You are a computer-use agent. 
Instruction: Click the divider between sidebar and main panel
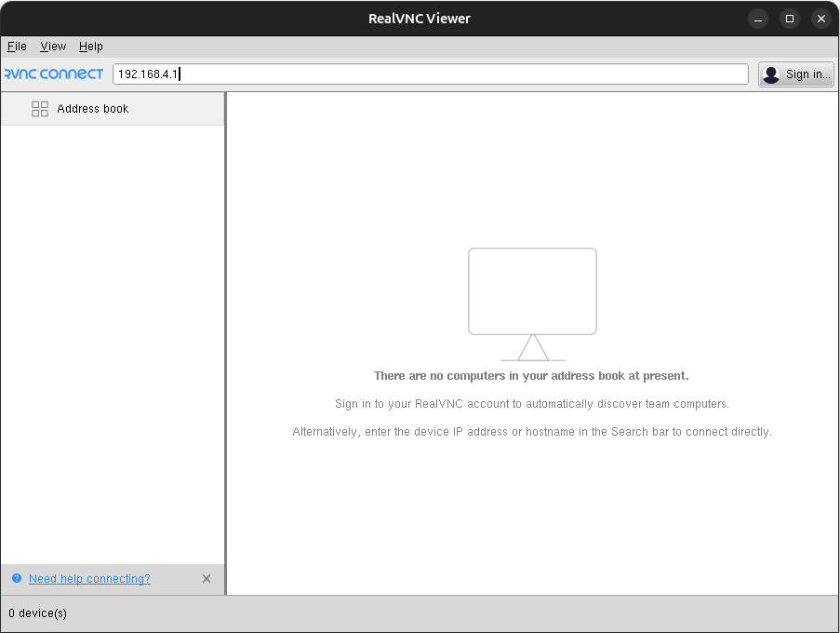click(x=225, y=343)
